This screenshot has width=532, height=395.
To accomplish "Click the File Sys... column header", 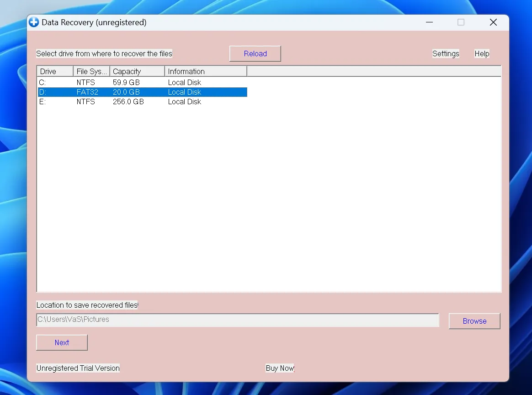I will pyautogui.click(x=91, y=72).
